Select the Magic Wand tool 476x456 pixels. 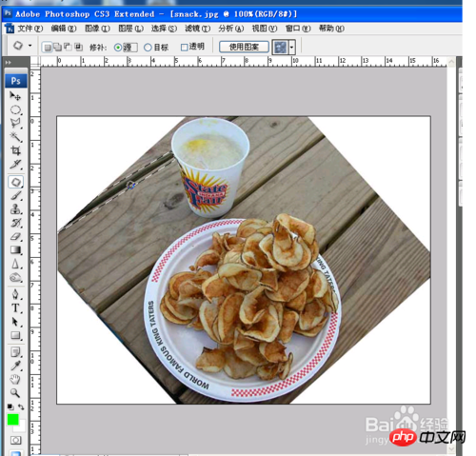point(15,137)
